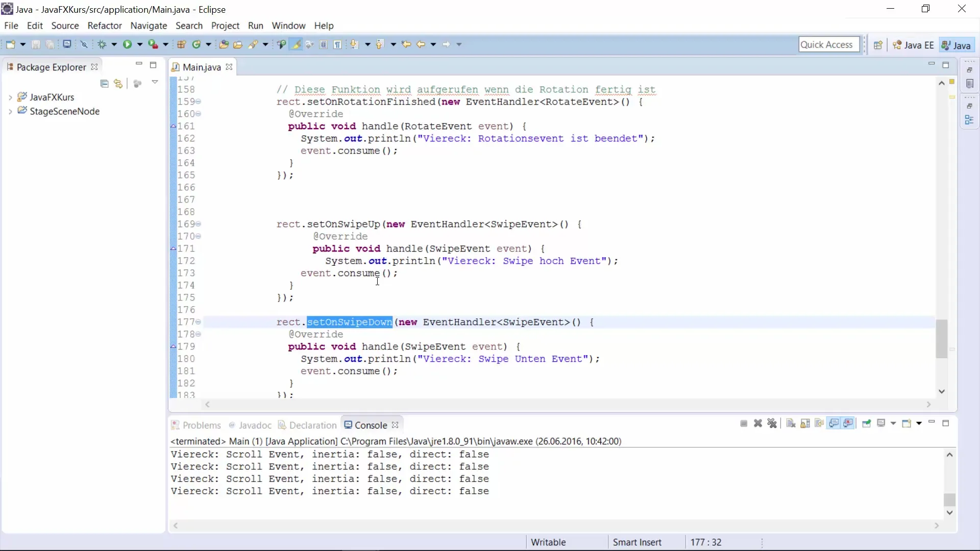This screenshot has width=980, height=551.
Task: Open Search dropdown arrow
Action: coord(265,44)
